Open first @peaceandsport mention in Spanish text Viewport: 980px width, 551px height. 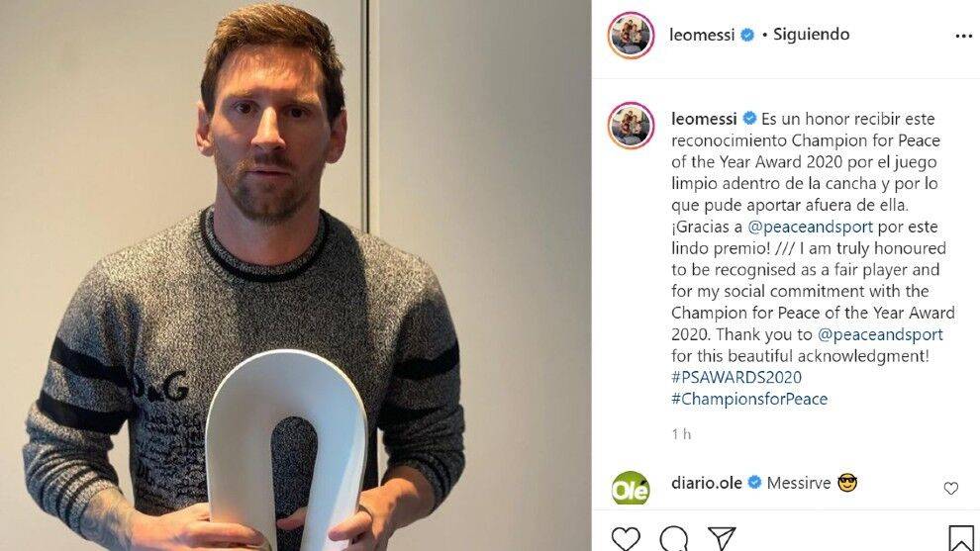coord(810,227)
